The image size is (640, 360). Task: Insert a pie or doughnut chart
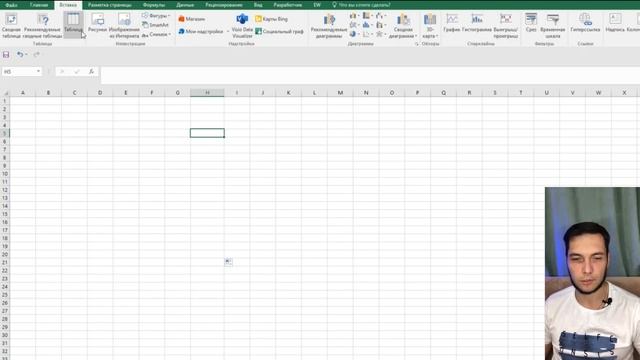(354, 34)
